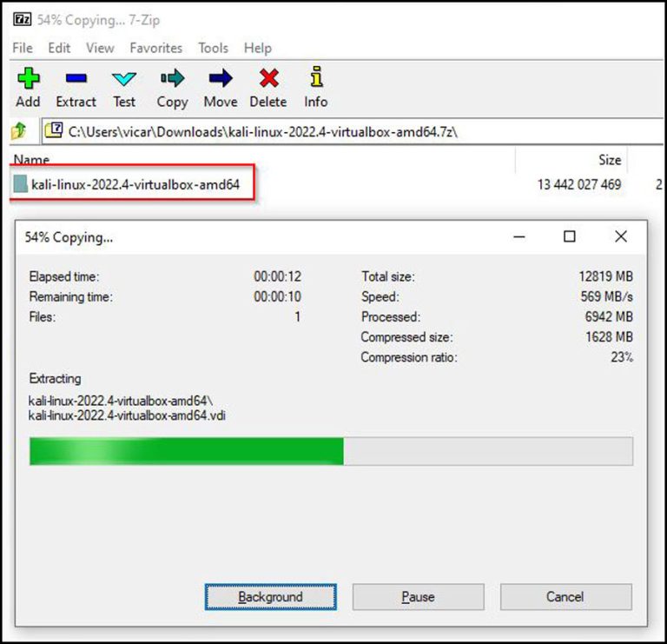Cancel the extraction process
This screenshot has width=667, height=644.
[x=565, y=597]
